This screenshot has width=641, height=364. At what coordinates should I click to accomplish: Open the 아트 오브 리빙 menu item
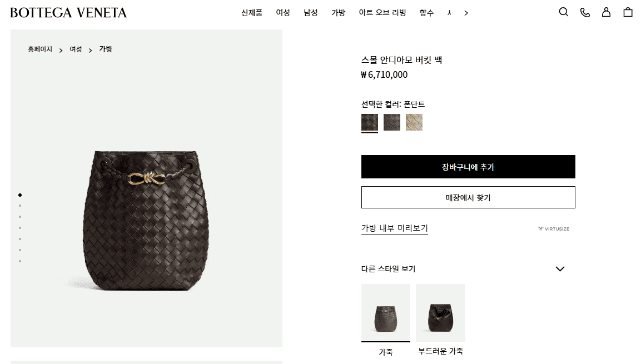382,13
